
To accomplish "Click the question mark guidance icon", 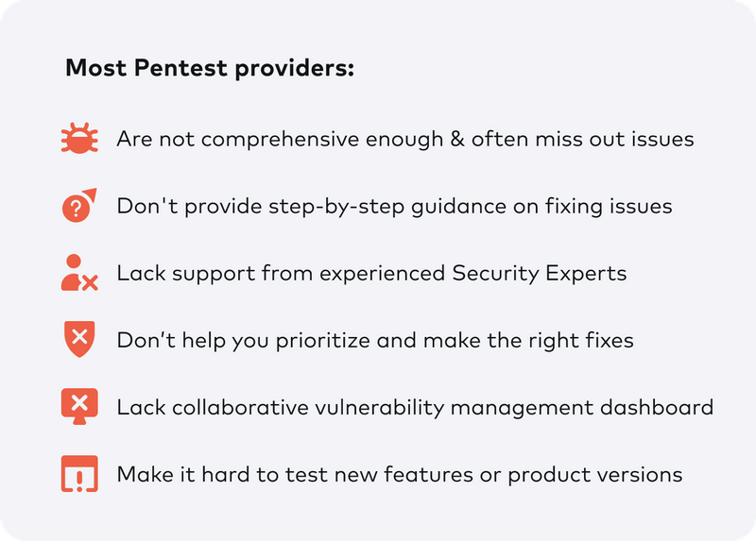I will [x=78, y=206].
